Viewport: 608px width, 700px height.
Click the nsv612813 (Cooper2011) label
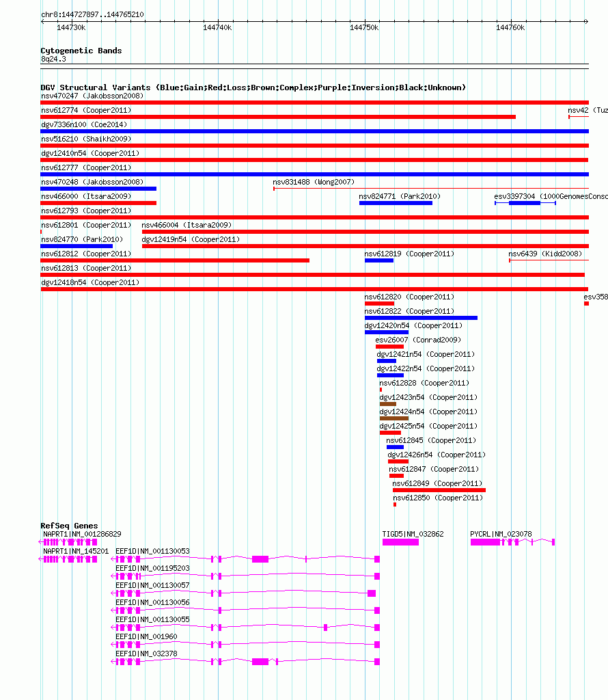coord(86,268)
